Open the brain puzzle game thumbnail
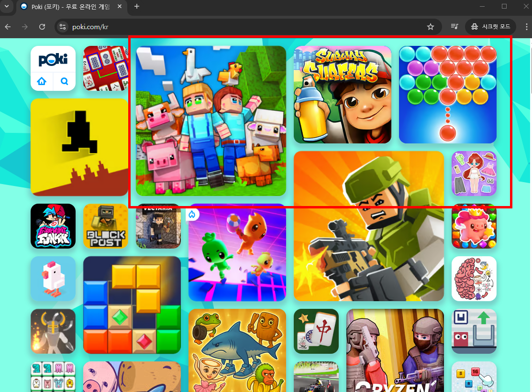This screenshot has height=392, width=532. [474, 279]
